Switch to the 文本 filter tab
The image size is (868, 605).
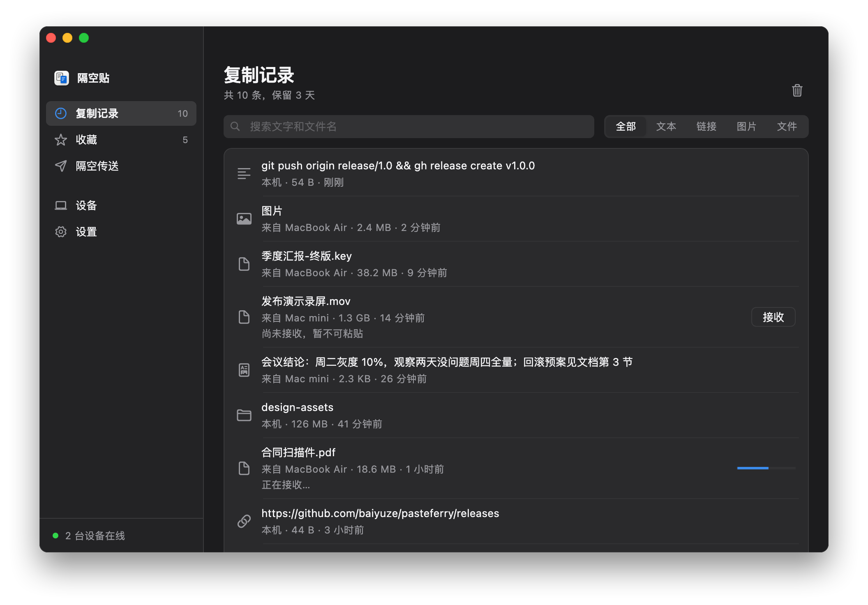click(666, 126)
